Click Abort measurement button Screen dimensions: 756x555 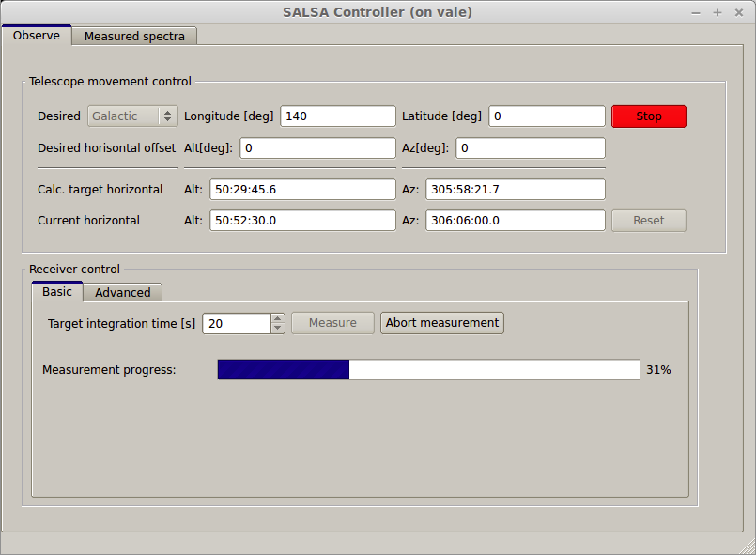(442, 323)
